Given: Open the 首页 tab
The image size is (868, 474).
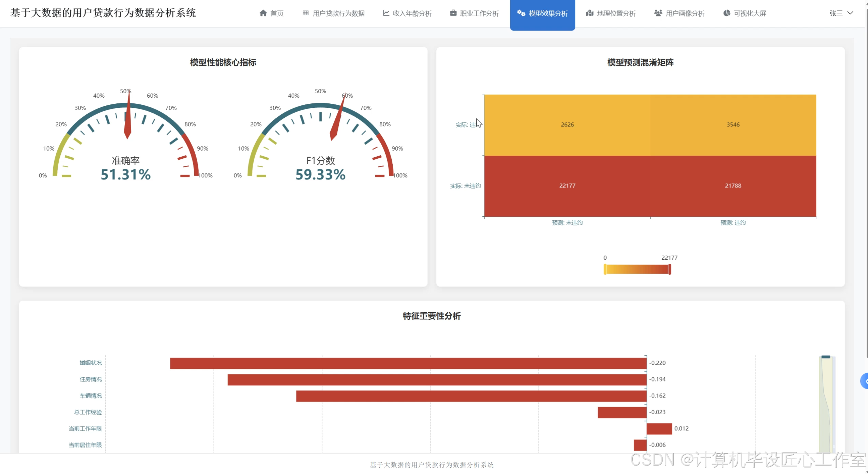Looking at the screenshot, I should [x=271, y=13].
